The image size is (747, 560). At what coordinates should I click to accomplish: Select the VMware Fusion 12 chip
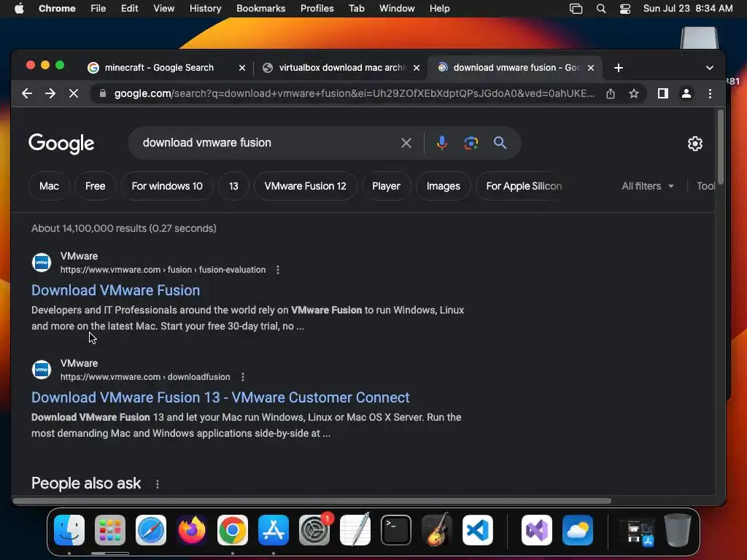pos(306,186)
